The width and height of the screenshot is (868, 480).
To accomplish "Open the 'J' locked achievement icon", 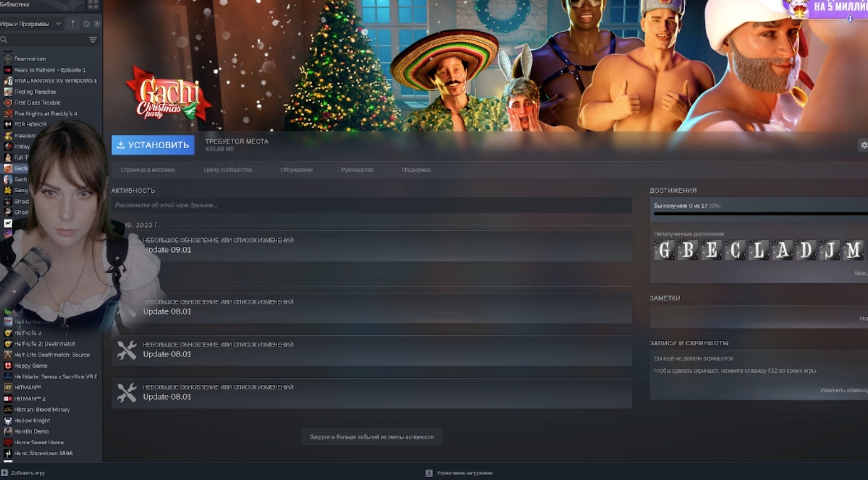I will click(829, 250).
